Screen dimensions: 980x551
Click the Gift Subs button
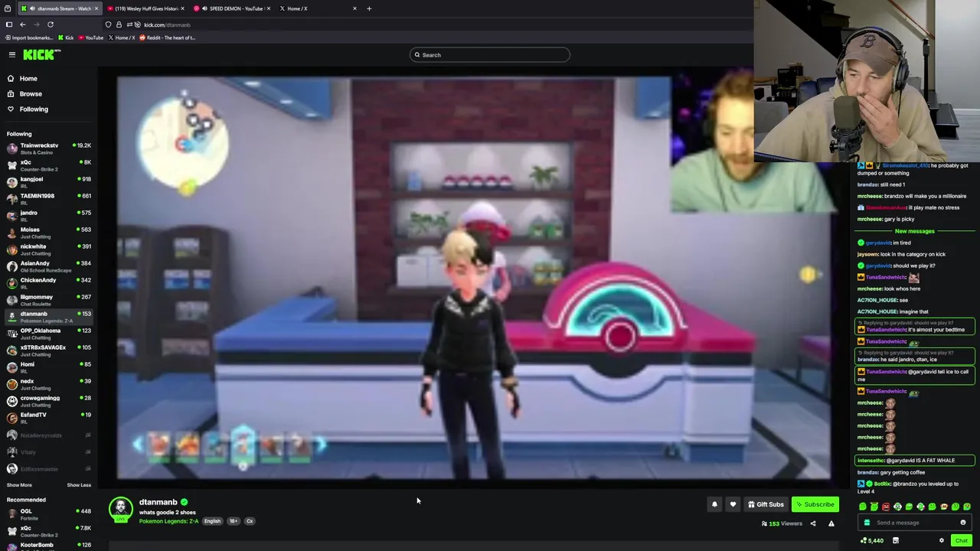(766, 504)
